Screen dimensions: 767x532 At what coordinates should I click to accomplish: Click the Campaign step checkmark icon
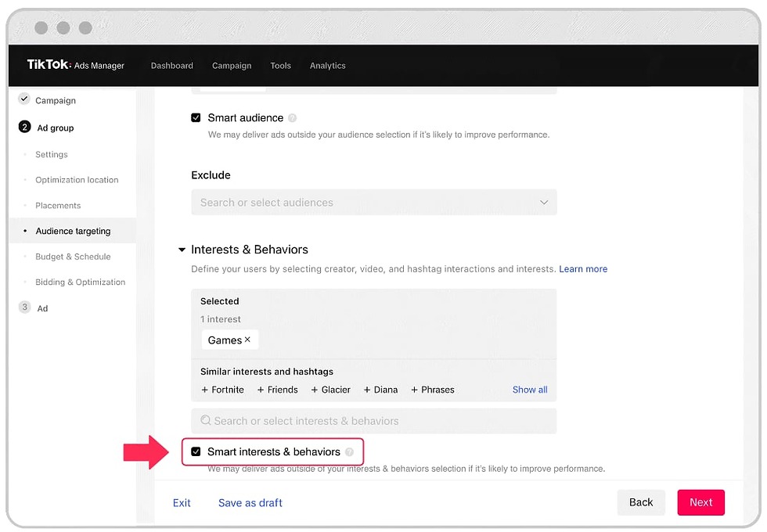[x=24, y=100]
